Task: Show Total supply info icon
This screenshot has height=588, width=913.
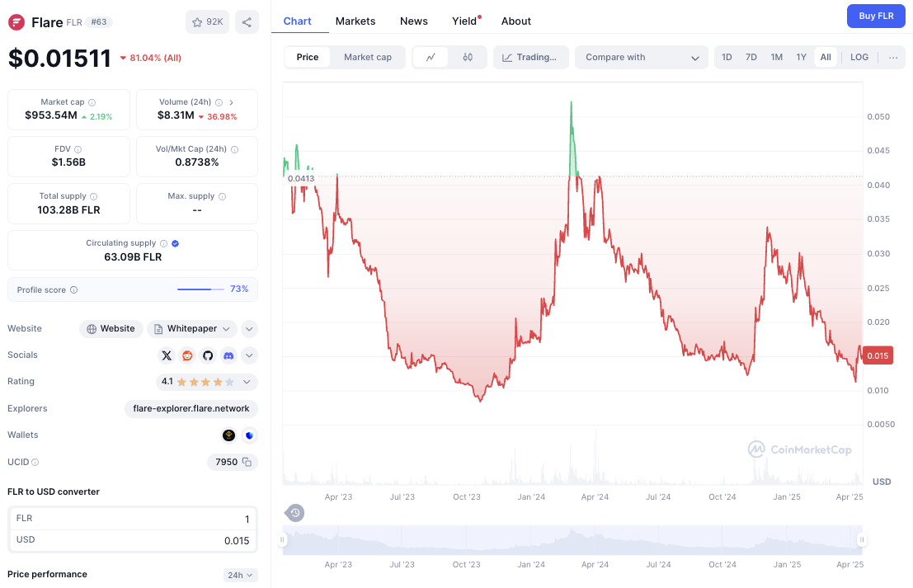Action: (94, 197)
